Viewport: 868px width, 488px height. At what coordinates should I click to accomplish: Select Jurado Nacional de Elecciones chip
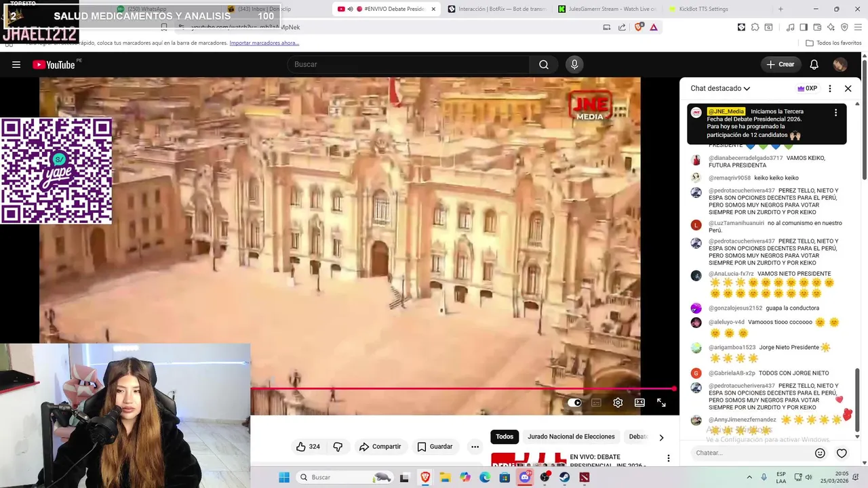[x=571, y=436]
